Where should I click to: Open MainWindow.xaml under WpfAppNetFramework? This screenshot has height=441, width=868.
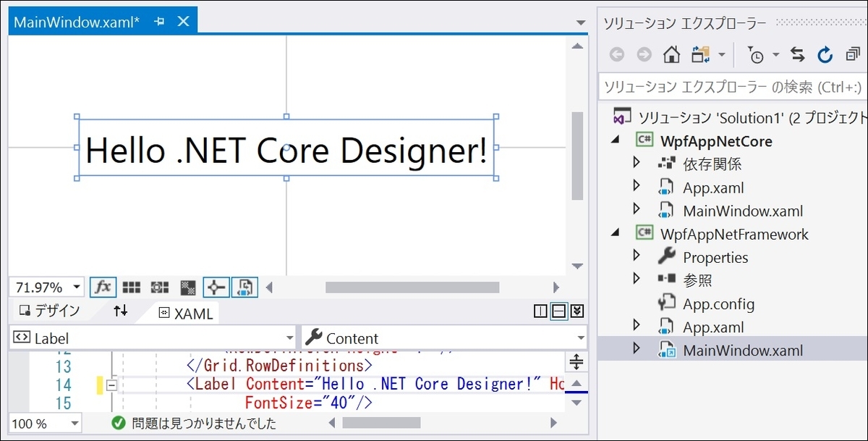coord(743,350)
